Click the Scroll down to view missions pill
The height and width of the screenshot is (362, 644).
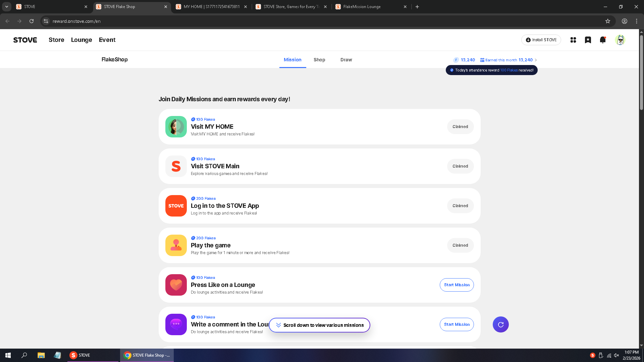[319, 325]
